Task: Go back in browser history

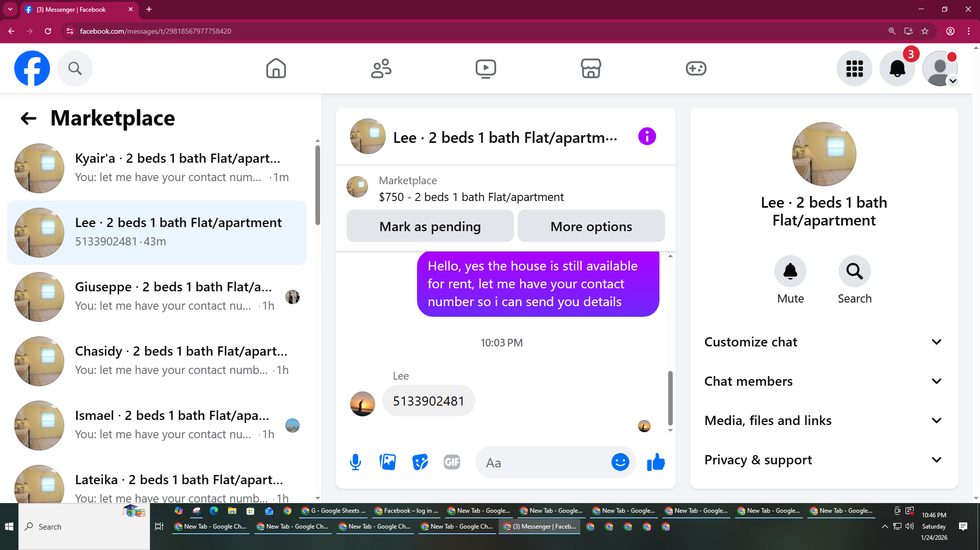Action: pyautogui.click(x=11, y=31)
